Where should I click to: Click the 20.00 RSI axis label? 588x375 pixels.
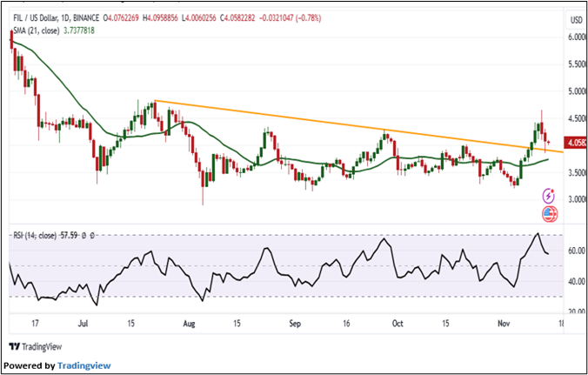point(577,311)
